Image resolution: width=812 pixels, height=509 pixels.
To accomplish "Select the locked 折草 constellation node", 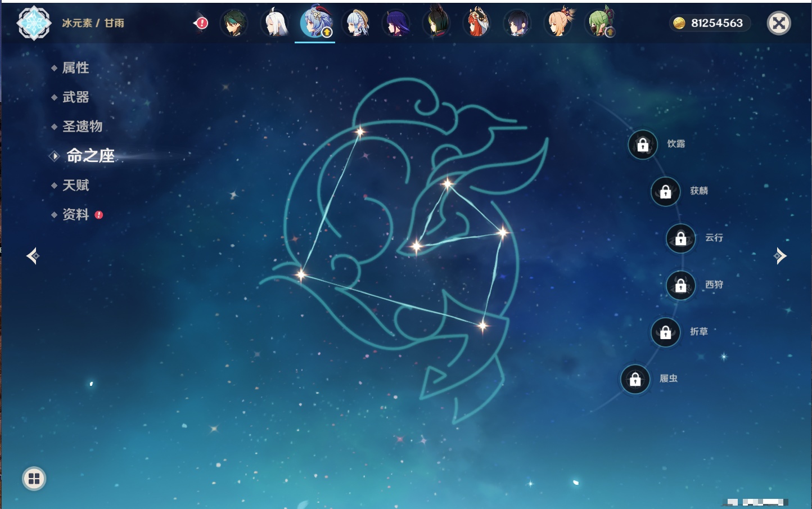I will point(666,332).
